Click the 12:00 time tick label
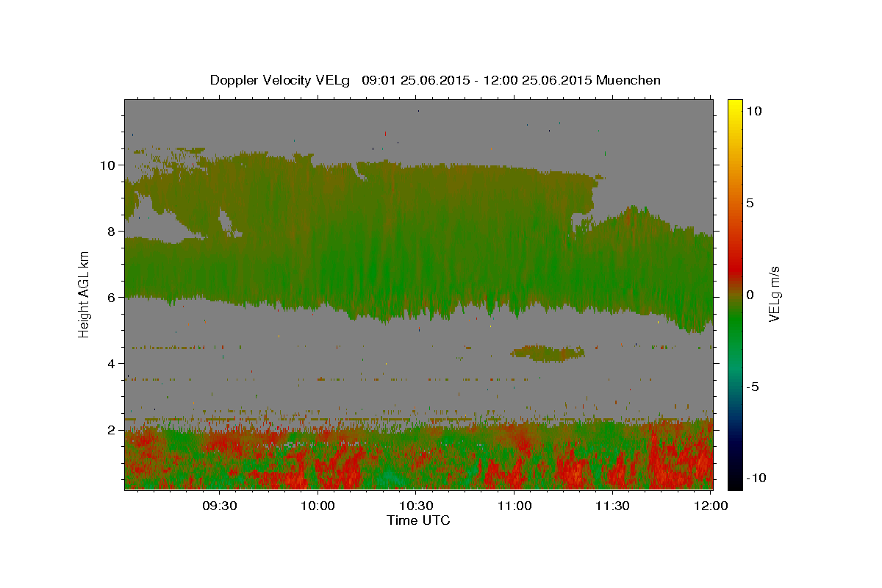The height and width of the screenshot is (588, 882). (x=711, y=506)
